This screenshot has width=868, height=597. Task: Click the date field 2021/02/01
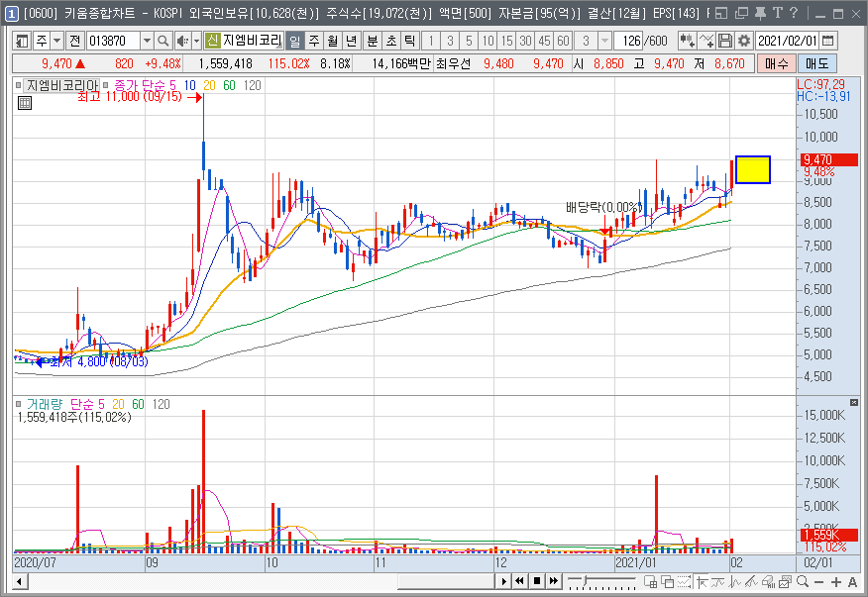[787, 41]
